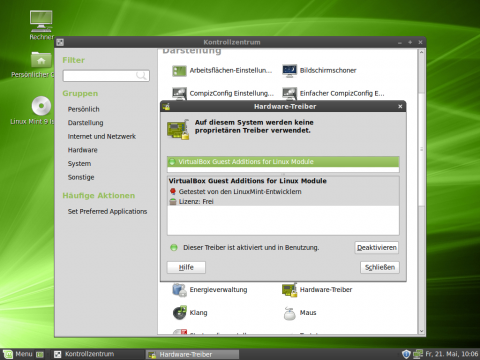Click the Deaktivieren button
Viewport: 480px width, 360px height.
[377, 248]
